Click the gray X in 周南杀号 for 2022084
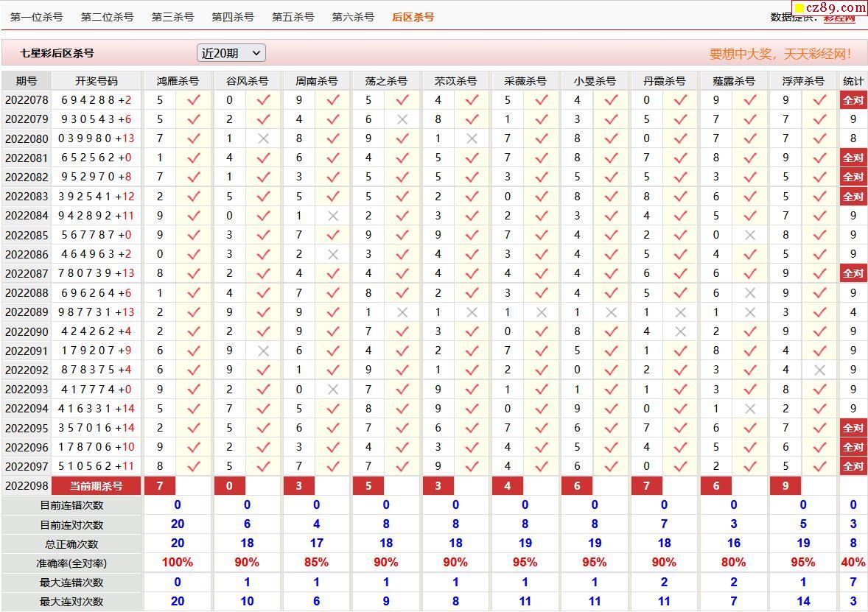This screenshot has height=612, width=868. (x=333, y=216)
